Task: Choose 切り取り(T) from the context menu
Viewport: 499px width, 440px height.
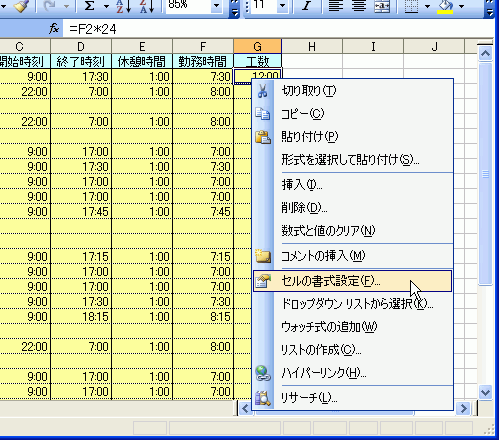Action: tap(353, 91)
